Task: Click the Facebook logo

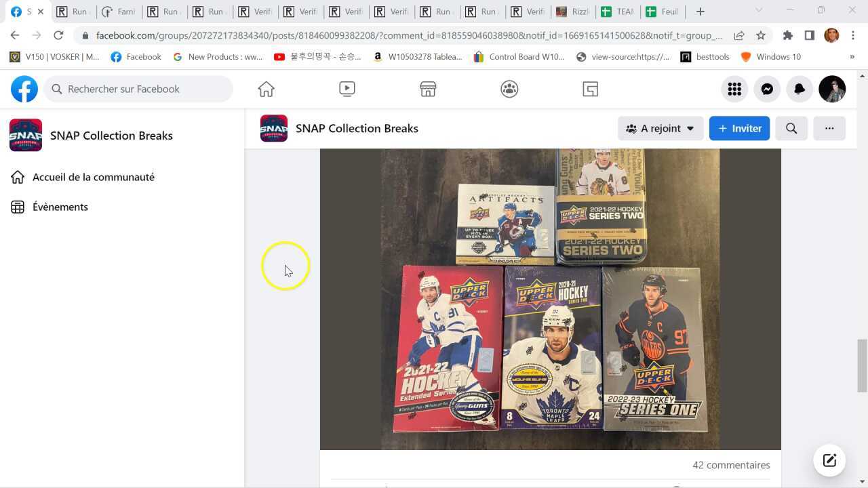Action: point(24,89)
